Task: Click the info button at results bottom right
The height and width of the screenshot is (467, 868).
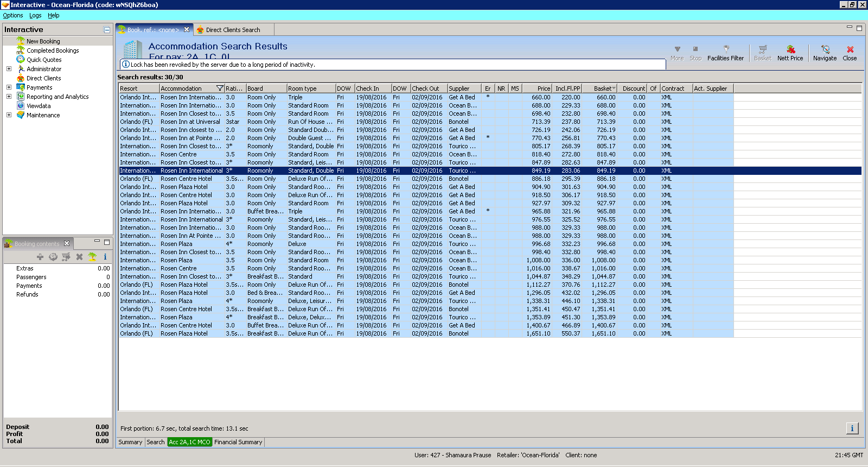Action: coord(852,428)
